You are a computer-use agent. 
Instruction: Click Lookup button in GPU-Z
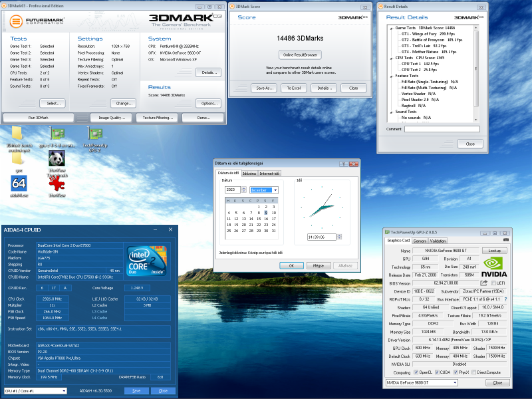click(x=494, y=251)
